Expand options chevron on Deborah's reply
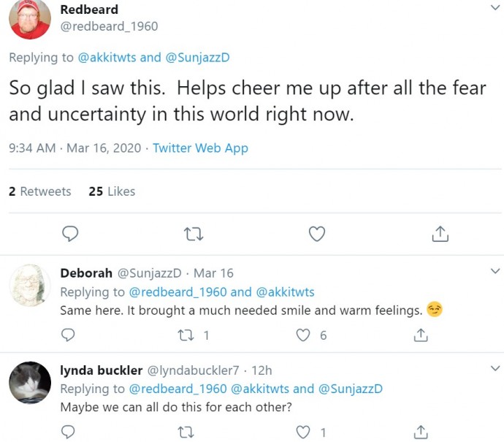 [x=495, y=270]
